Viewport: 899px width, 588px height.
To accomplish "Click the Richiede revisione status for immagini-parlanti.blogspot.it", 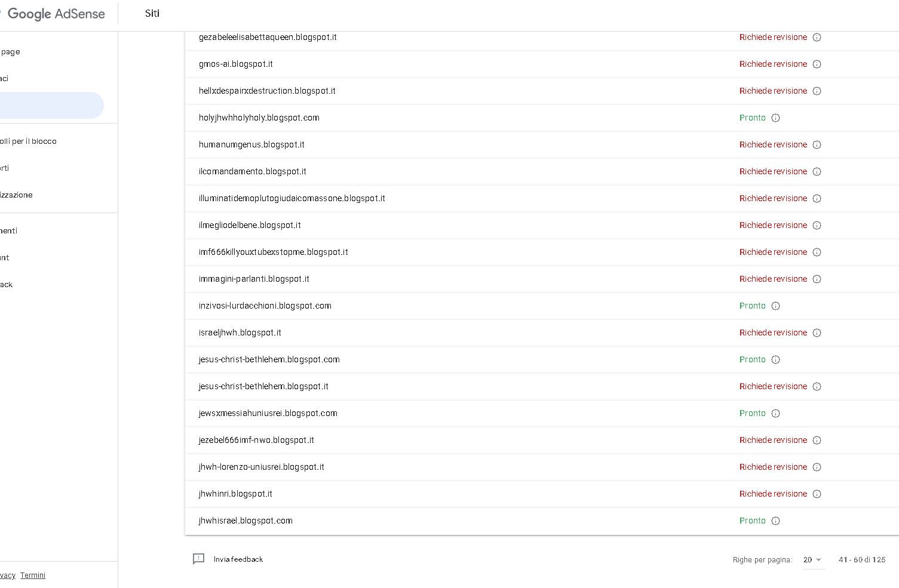I will 773,279.
